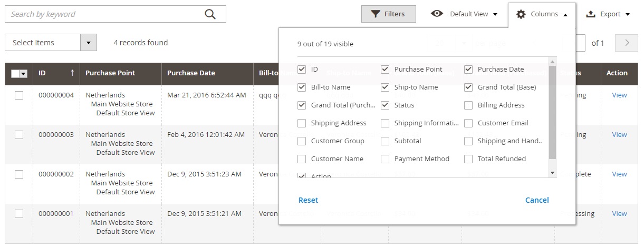This screenshot has width=644, height=247.
Task: Click Reset in the columns panel
Action: tap(308, 200)
